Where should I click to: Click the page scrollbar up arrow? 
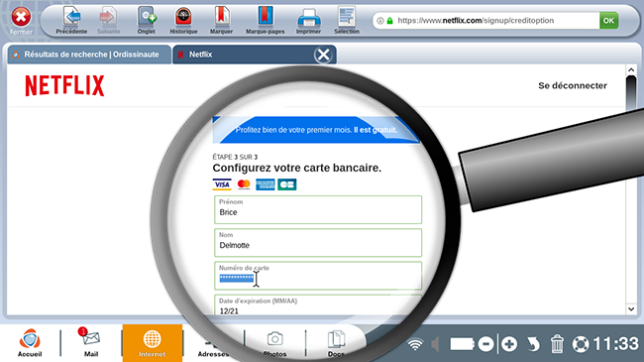pyautogui.click(x=631, y=70)
